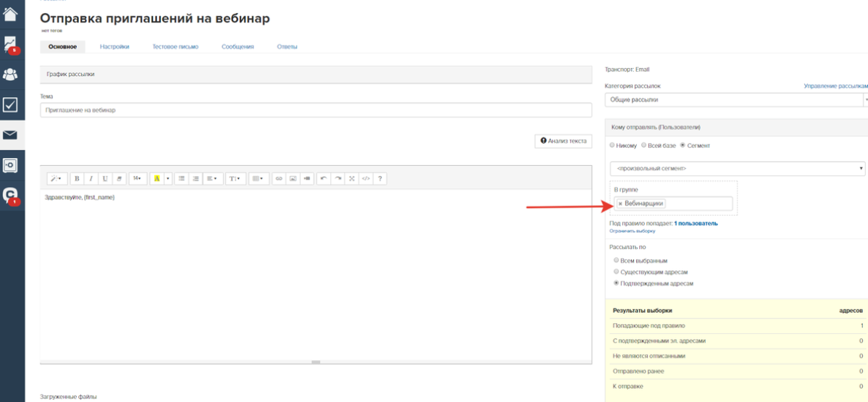Choose Существующим адресам radio option
Image resolution: width=868 pixels, height=402 pixels.
tap(616, 272)
